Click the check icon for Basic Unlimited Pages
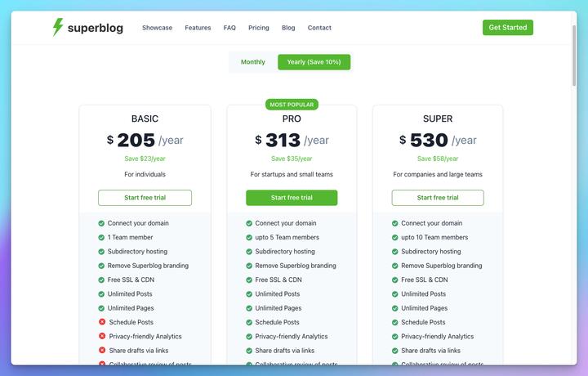The width and height of the screenshot is (588, 376). [101, 308]
